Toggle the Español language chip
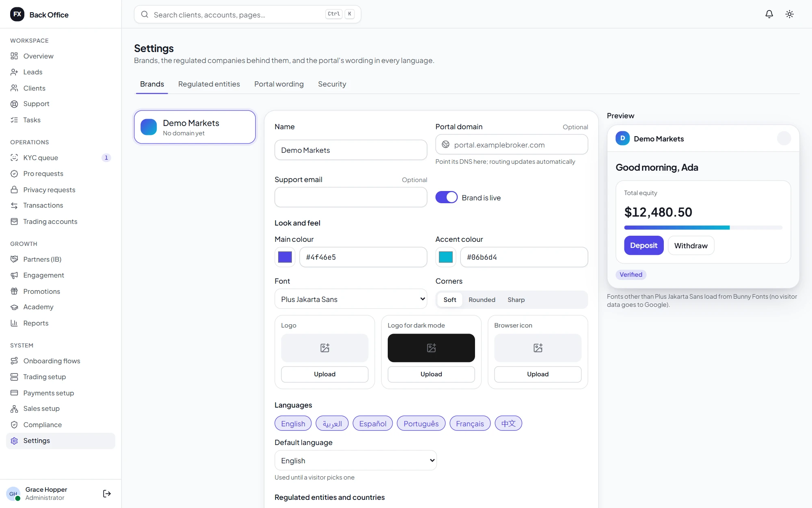Screen dimensions: 812x508 (x=373, y=423)
